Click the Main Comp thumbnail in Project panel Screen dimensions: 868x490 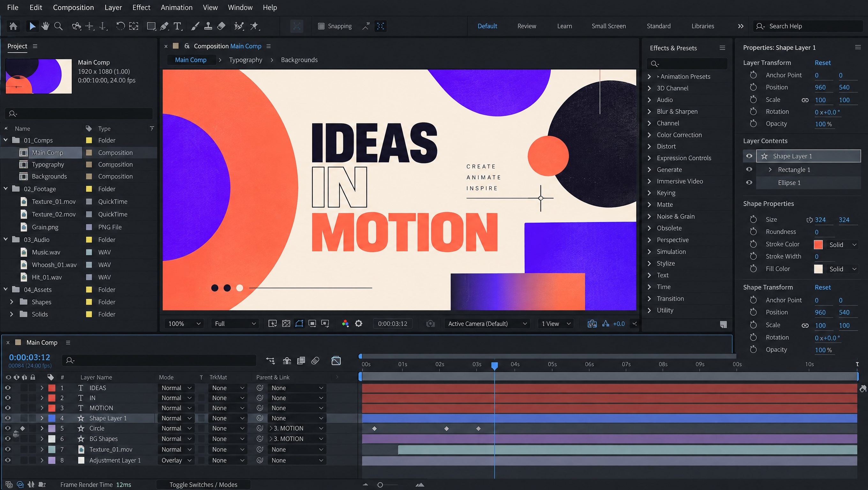tap(39, 76)
